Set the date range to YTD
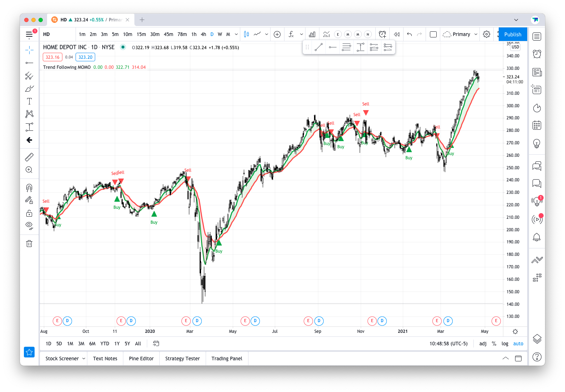Image resolution: width=565 pixels, height=392 pixels. coord(105,344)
